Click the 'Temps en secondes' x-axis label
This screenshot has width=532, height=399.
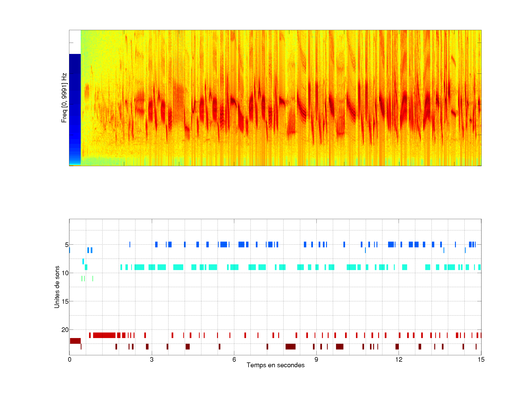coord(275,365)
